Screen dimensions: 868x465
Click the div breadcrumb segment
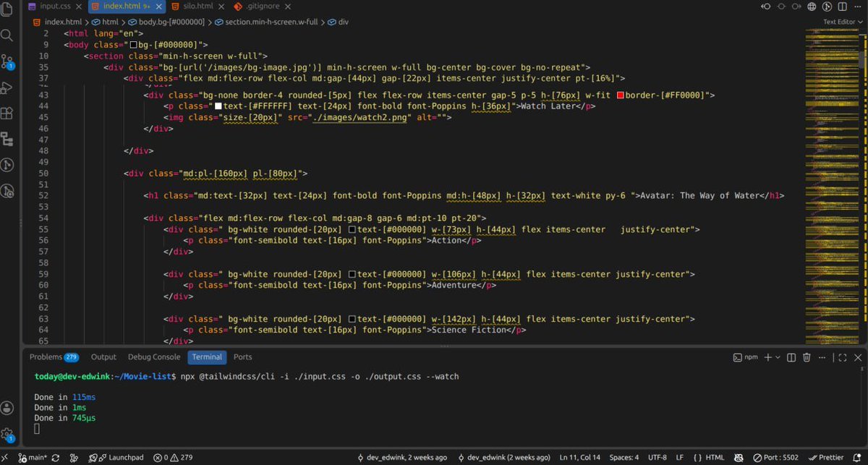(x=339, y=22)
